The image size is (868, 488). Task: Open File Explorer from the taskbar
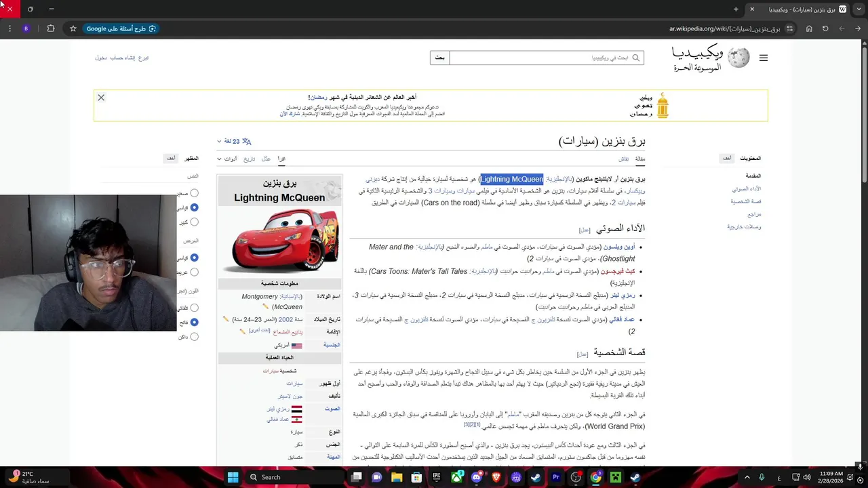click(x=397, y=477)
